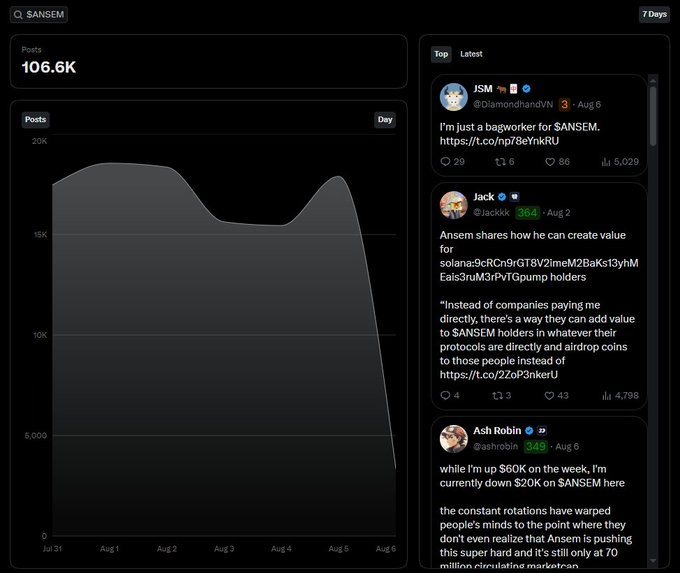Click the mahjong tile emoji next to JSM
Viewport: 680px width, 573px height.
click(x=513, y=89)
